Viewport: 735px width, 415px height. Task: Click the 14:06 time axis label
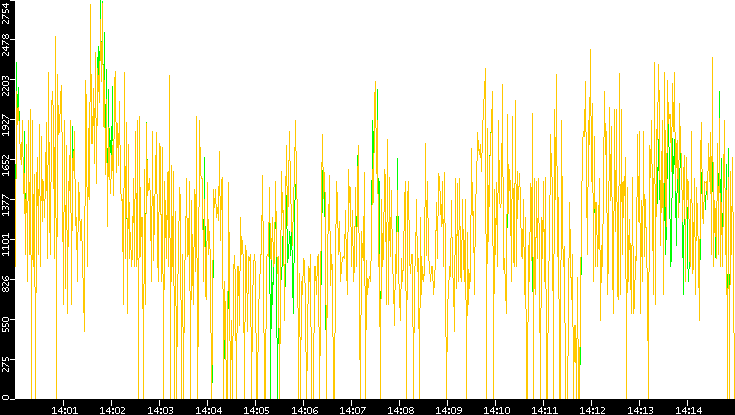point(304,410)
